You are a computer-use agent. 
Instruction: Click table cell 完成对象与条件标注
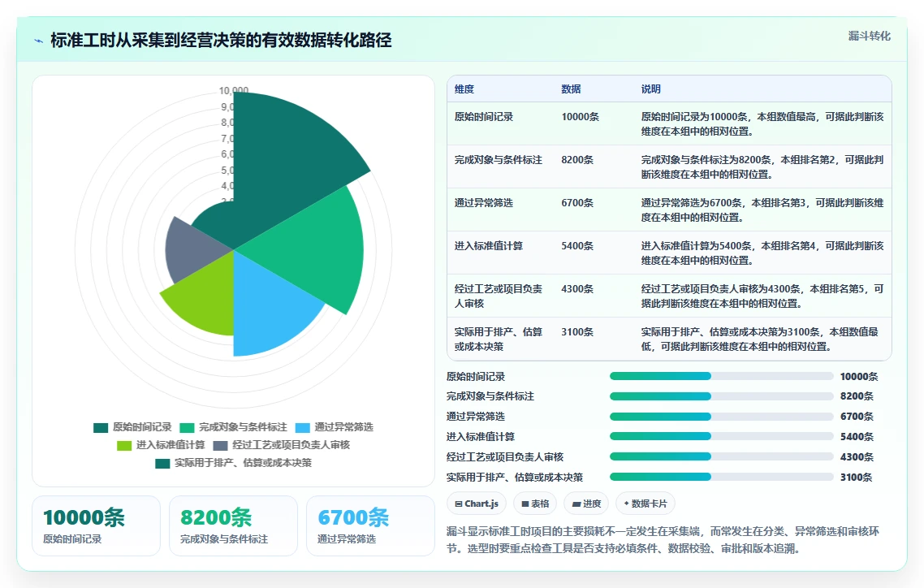pos(499,160)
